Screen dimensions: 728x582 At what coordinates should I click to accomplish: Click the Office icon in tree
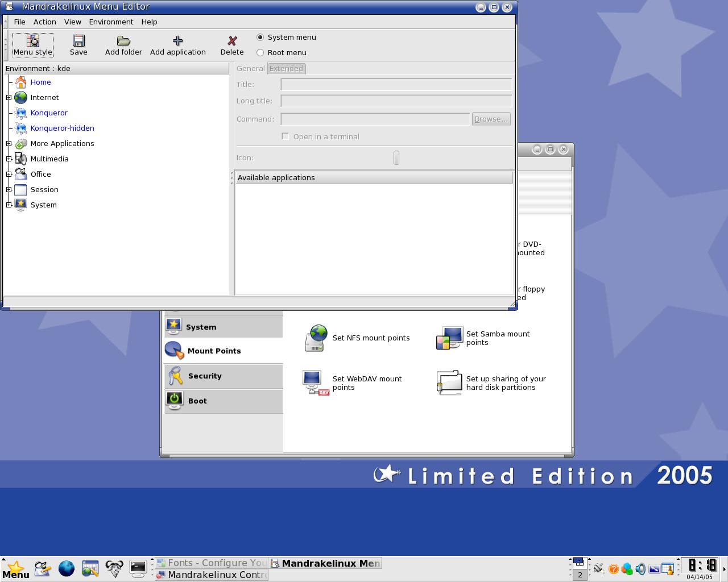click(x=21, y=174)
